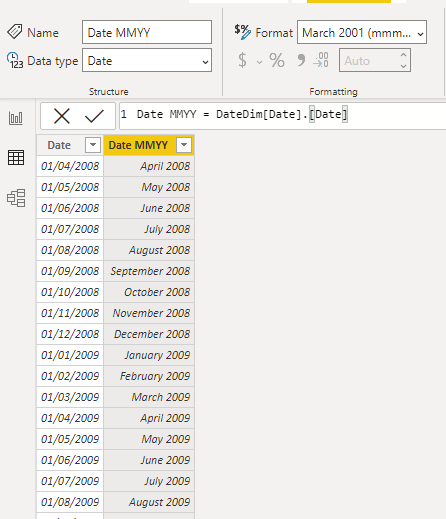Click cell November 2008

(149, 313)
